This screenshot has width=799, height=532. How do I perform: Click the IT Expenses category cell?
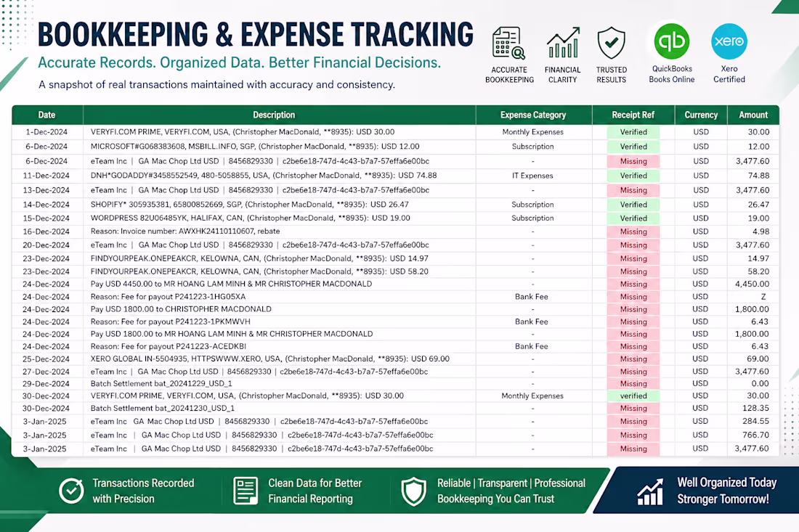[x=532, y=176]
